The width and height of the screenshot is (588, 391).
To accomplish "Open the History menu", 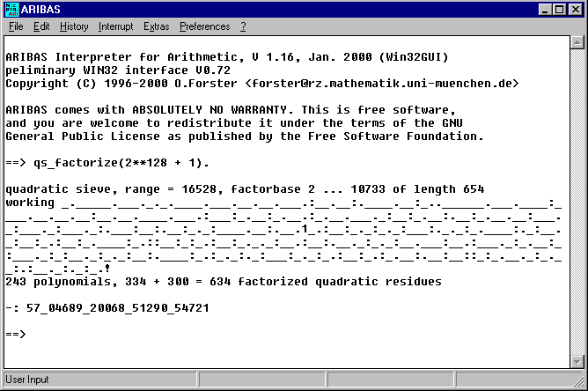I will pyautogui.click(x=74, y=26).
